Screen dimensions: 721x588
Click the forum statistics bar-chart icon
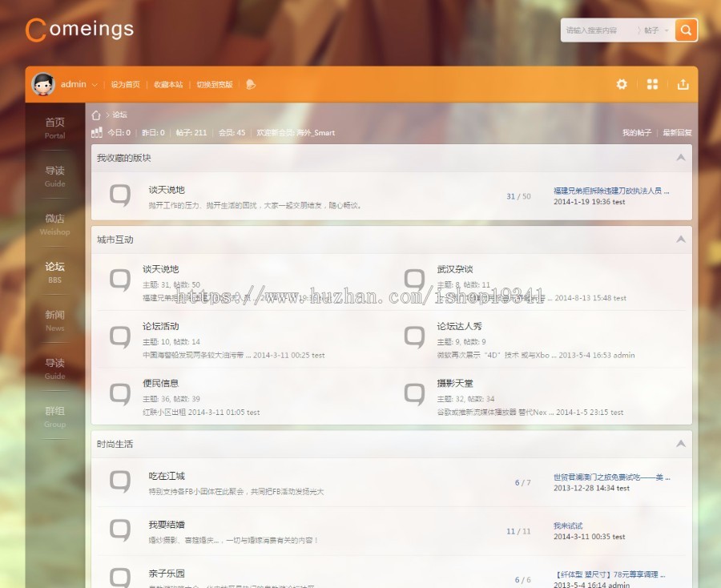[96, 133]
